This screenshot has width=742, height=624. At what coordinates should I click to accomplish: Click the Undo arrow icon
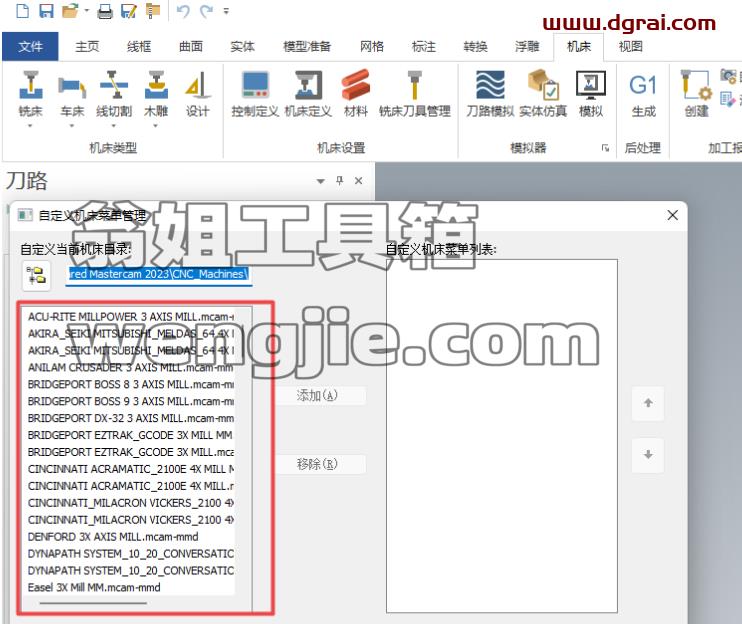(183, 10)
